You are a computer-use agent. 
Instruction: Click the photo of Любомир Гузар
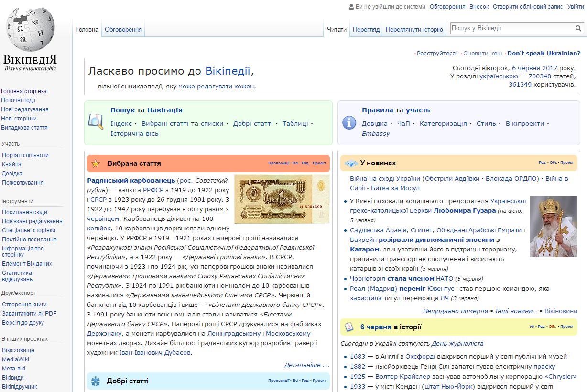(x=554, y=227)
